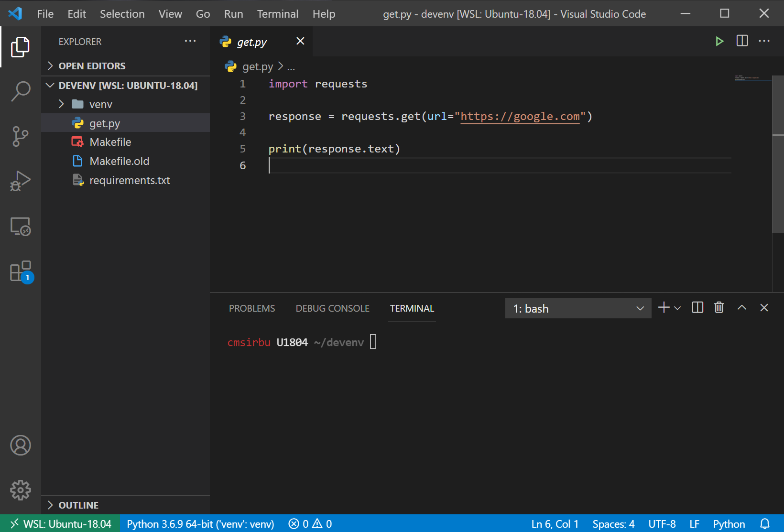Switch to the Debug Console tab
Screen dimensions: 784x532
tap(333, 308)
